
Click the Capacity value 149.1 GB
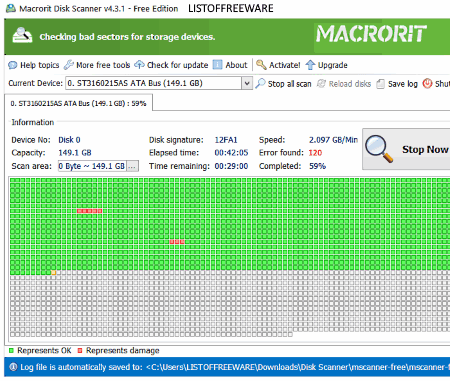tap(75, 153)
